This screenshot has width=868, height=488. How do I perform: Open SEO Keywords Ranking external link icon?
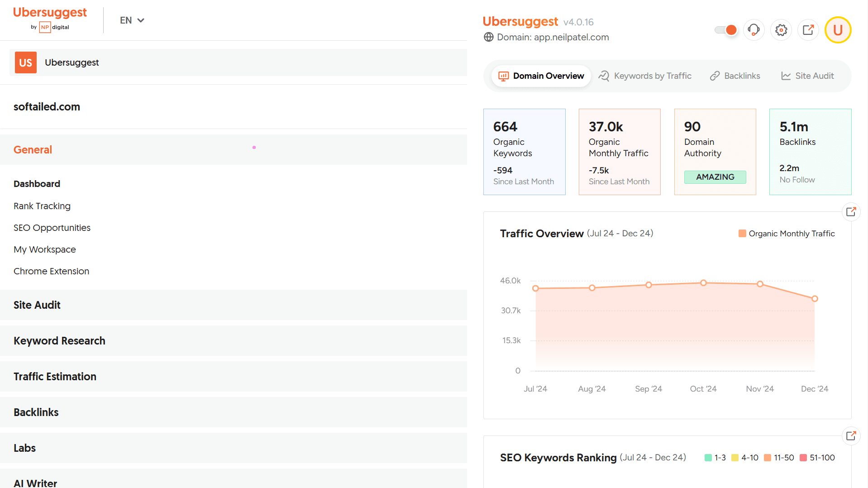pyautogui.click(x=851, y=435)
